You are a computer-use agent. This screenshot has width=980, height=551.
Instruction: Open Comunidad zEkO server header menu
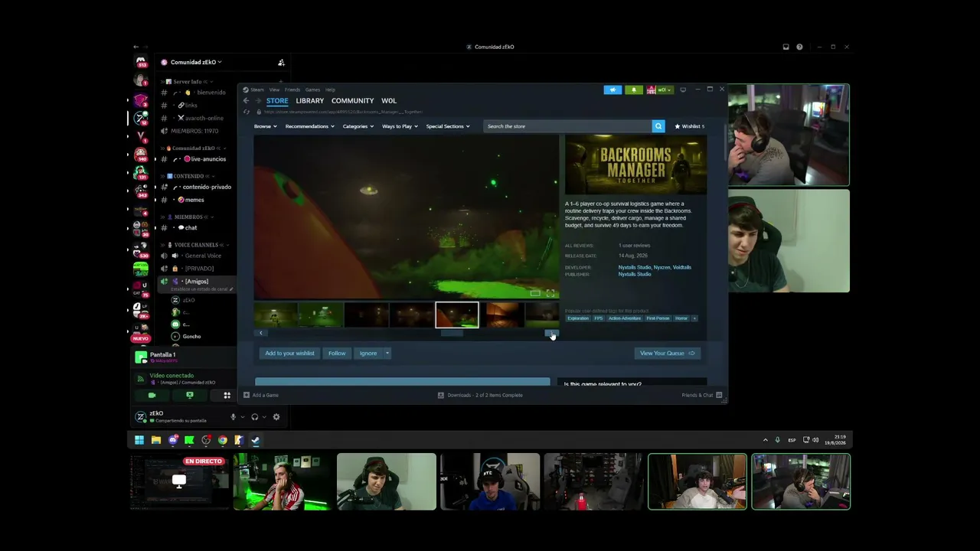point(196,63)
